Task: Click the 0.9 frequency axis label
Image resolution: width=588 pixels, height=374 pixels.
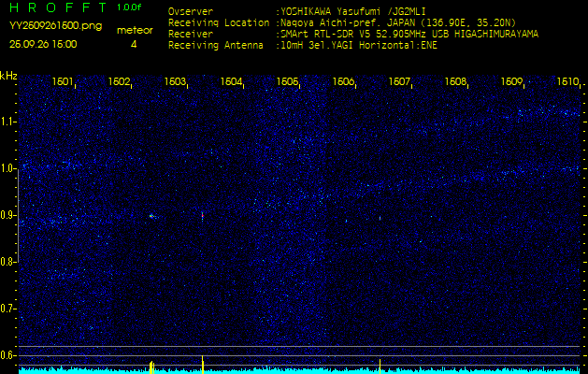Action: [7, 215]
